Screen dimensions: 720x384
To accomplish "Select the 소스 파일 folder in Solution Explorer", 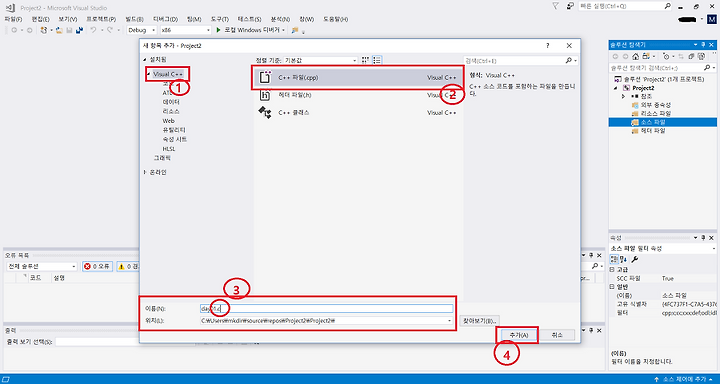I will pos(663,122).
